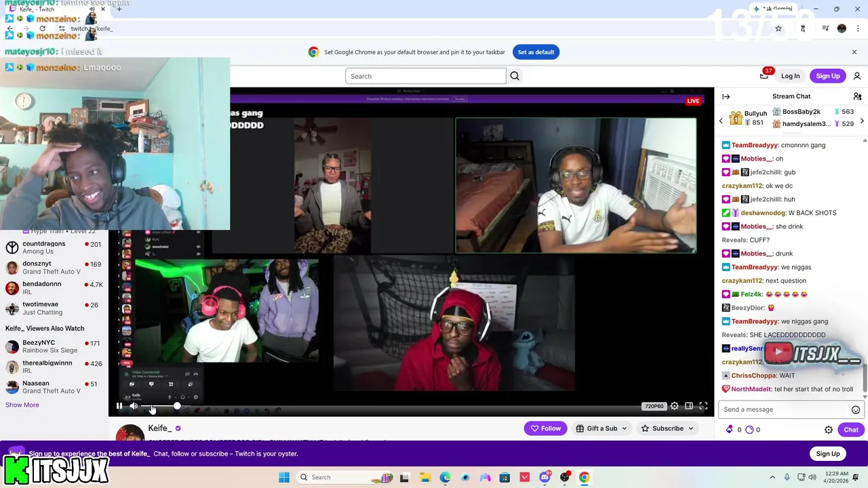Toggle theatre mode in player
This screenshot has width=868, height=488.
689,406
